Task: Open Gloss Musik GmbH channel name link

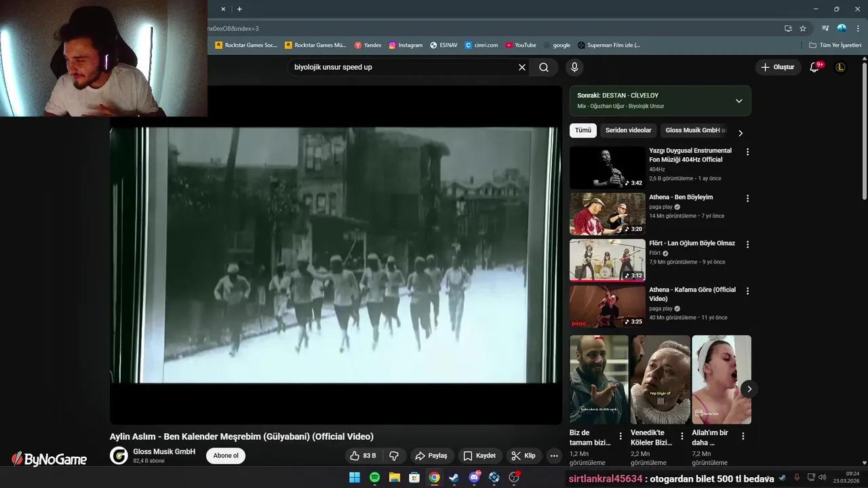Action: click(164, 451)
